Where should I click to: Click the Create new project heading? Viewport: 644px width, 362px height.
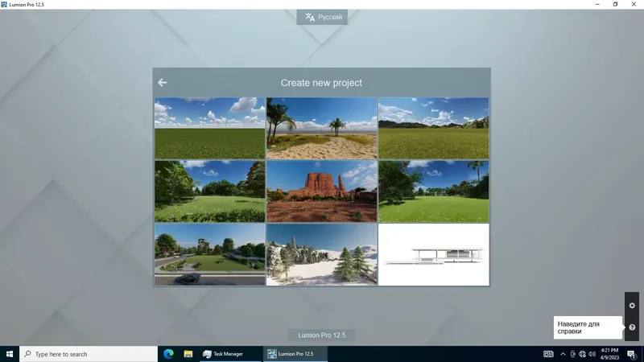[x=321, y=83]
